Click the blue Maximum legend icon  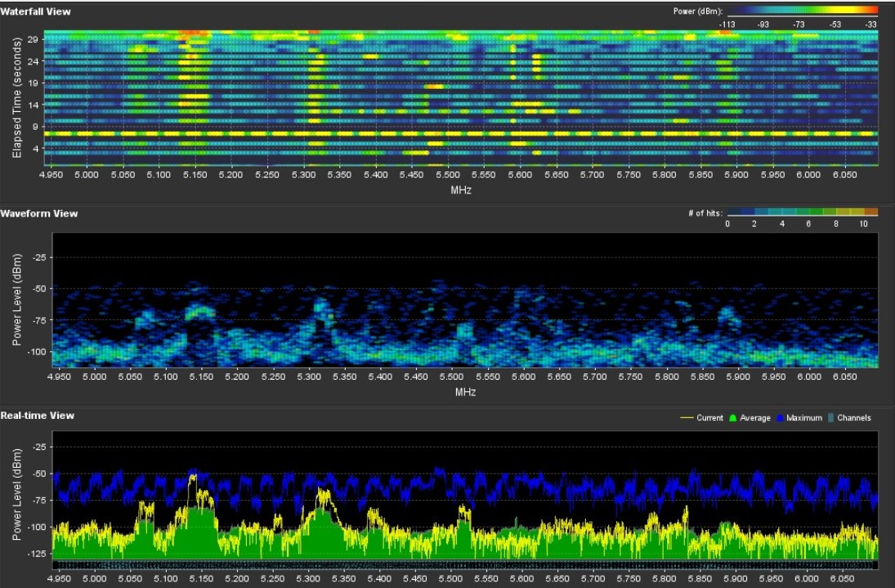point(778,418)
